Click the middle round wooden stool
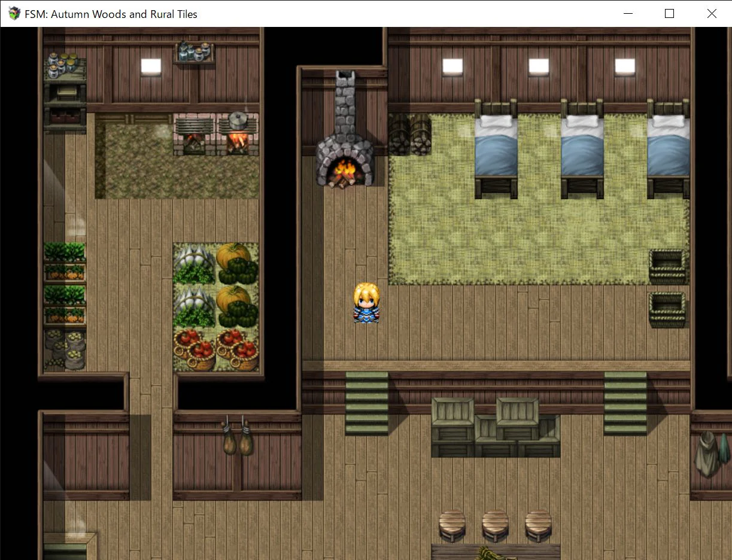This screenshot has width=732, height=560. [496, 526]
